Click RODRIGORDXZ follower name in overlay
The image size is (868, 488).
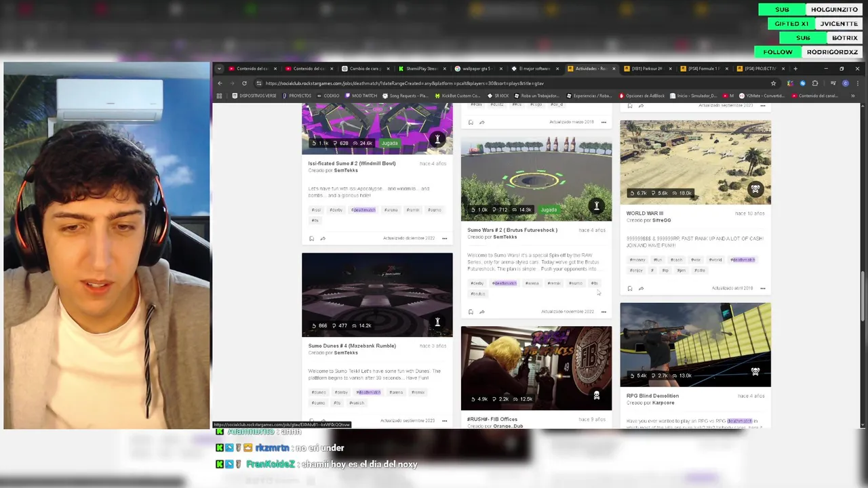pos(832,52)
